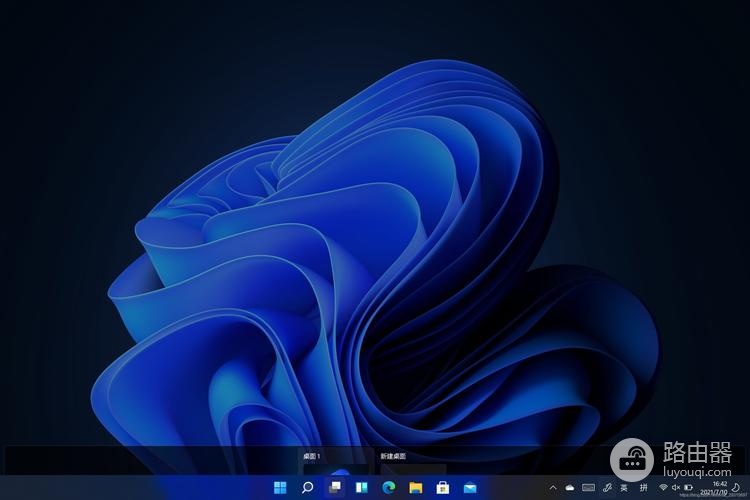Toggle the 拼 IME mode indicator
The width and height of the screenshot is (750, 500).
(x=644, y=488)
